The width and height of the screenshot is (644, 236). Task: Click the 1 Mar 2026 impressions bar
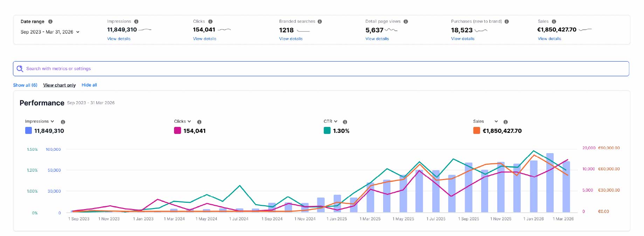click(566, 187)
